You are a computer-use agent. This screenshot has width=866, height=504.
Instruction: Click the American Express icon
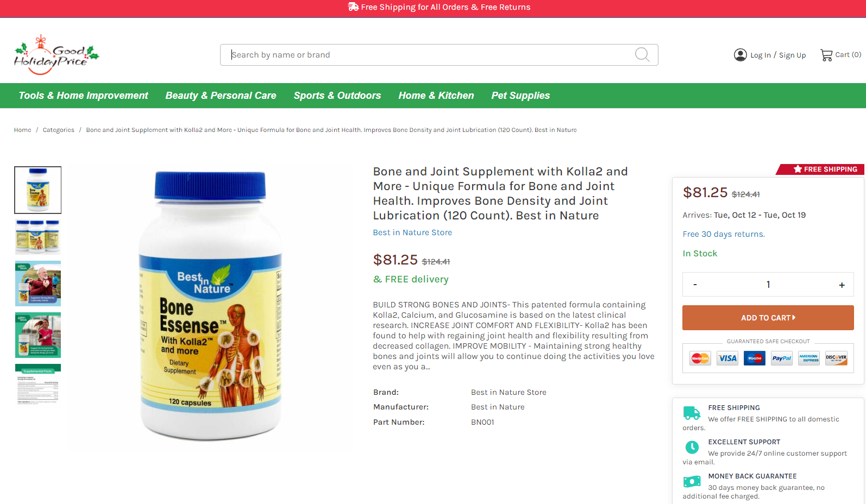tap(809, 358)
